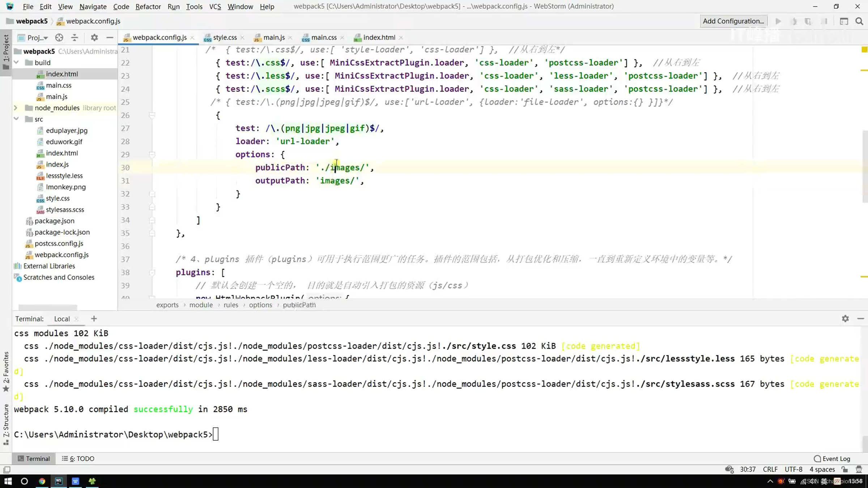Click the Terminal tool window button
Viewport: 868px width, 488px height.
(34, 459)
